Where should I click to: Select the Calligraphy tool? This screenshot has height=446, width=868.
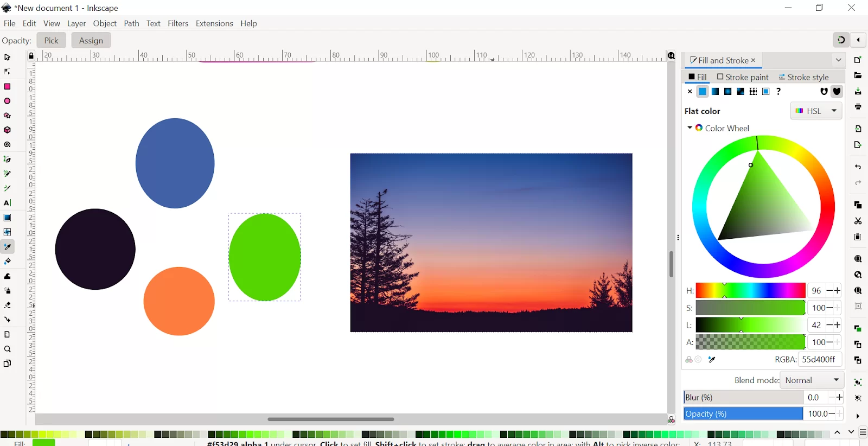tap(8, 188)
